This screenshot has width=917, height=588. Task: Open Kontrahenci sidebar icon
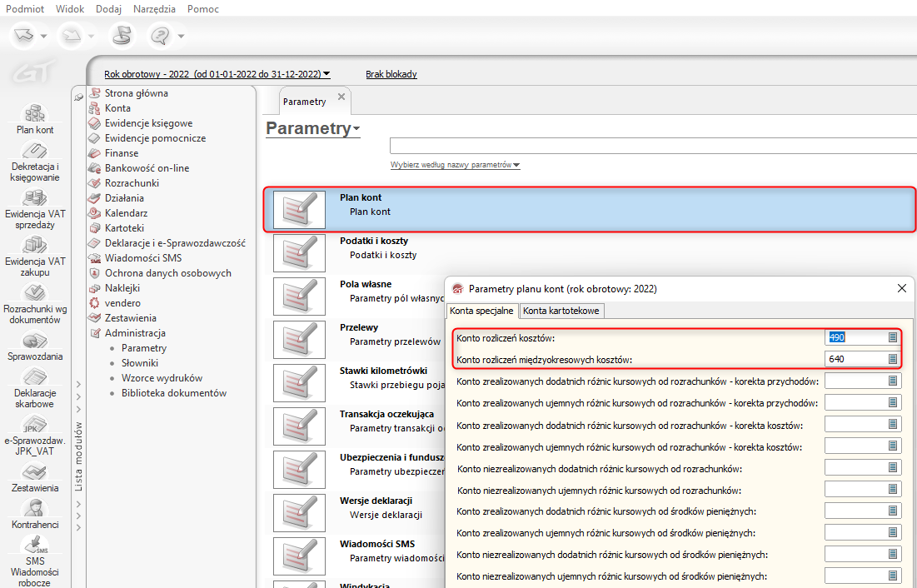point(35,513)
